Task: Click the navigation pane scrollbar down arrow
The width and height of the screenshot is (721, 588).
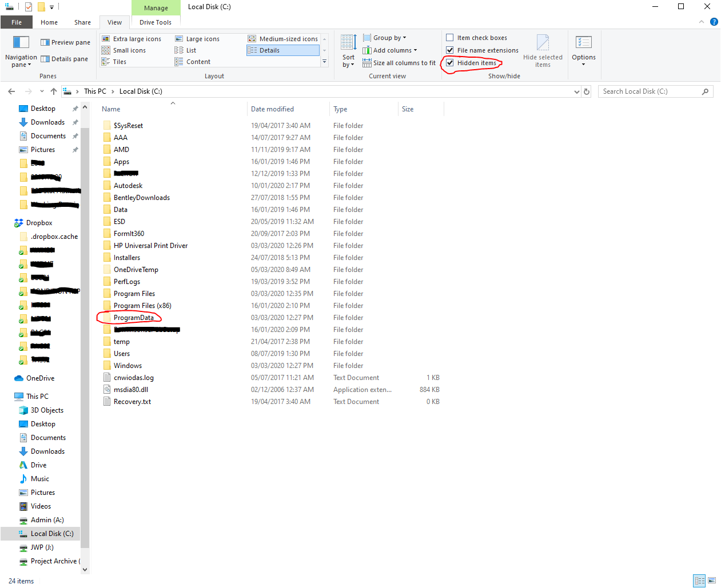Action: click(x=85, y=569)
